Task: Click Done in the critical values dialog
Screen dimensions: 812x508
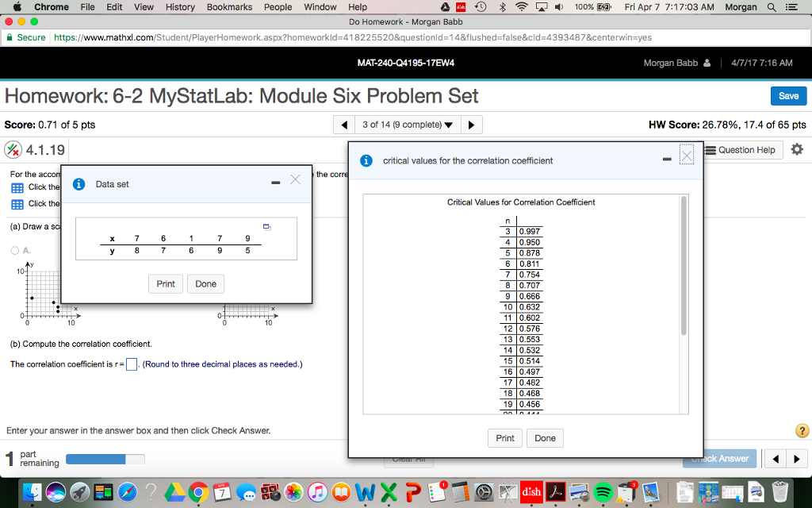Action: 545,438
